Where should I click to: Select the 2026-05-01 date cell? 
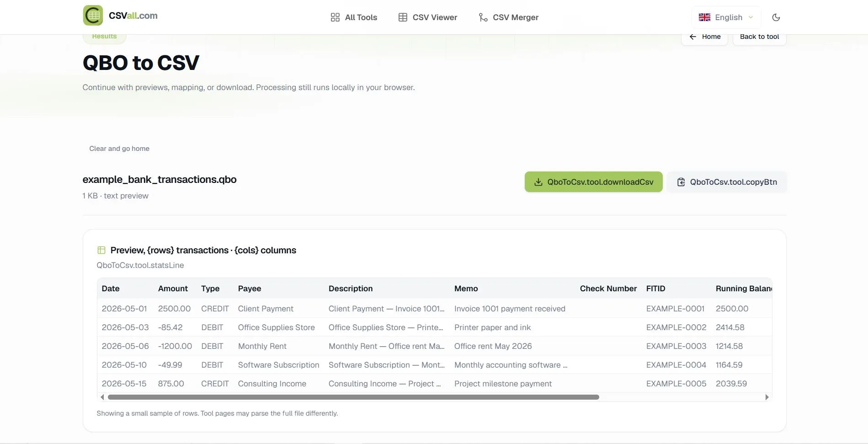point(124,309)
